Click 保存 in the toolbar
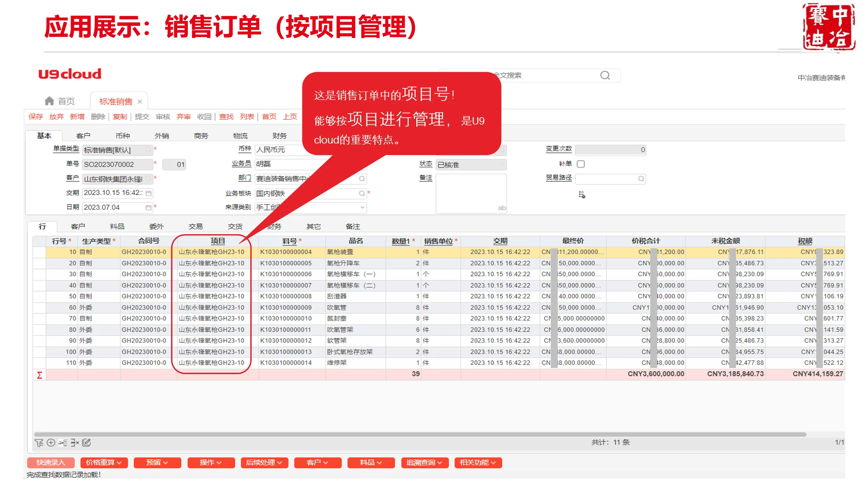868x488 pixels. (x=35, y=117)
